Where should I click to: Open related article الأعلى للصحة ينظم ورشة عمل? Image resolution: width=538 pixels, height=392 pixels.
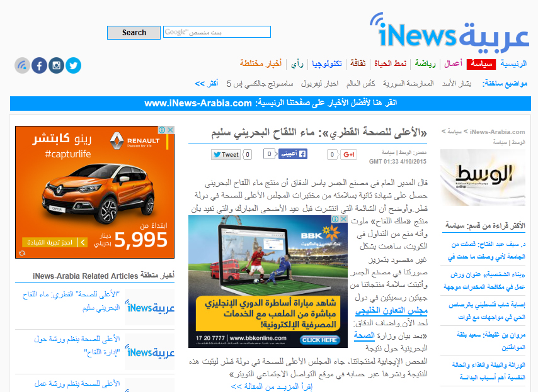click(x=77, y=384)
